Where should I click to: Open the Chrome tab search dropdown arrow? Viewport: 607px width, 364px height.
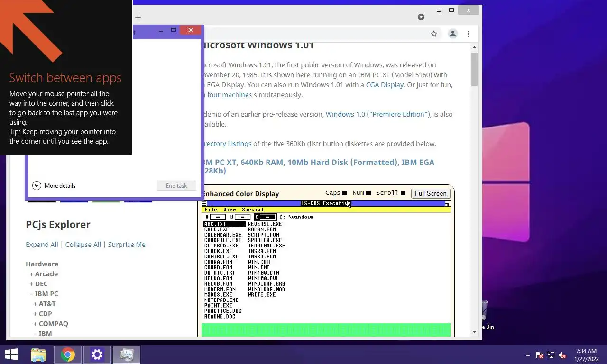tap(421, 17)
